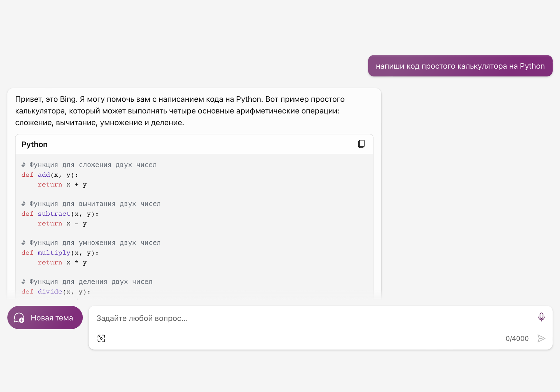Click the Привет, это Bing response paragraph
The image size is (560, 392).
(x=180, y=111)
